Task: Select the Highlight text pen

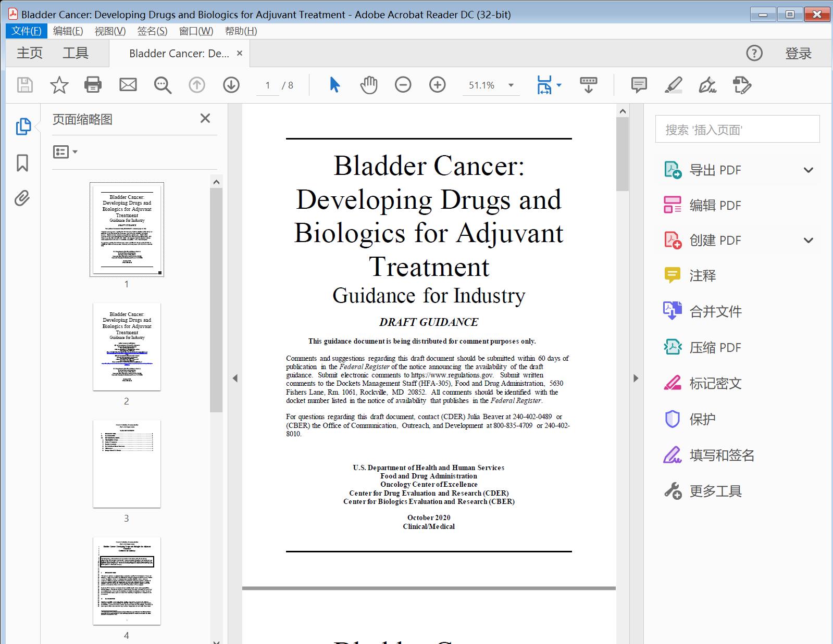Action: point(674,85)
